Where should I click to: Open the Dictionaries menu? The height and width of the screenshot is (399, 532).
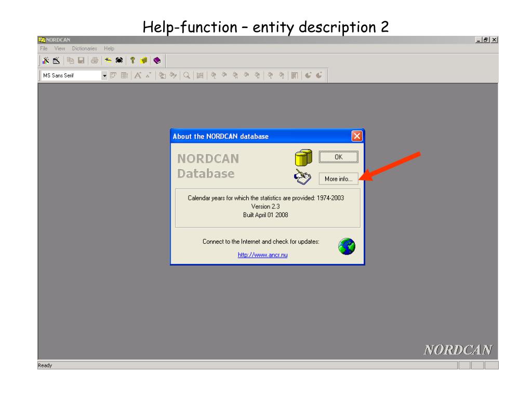(x=85, y=48)
